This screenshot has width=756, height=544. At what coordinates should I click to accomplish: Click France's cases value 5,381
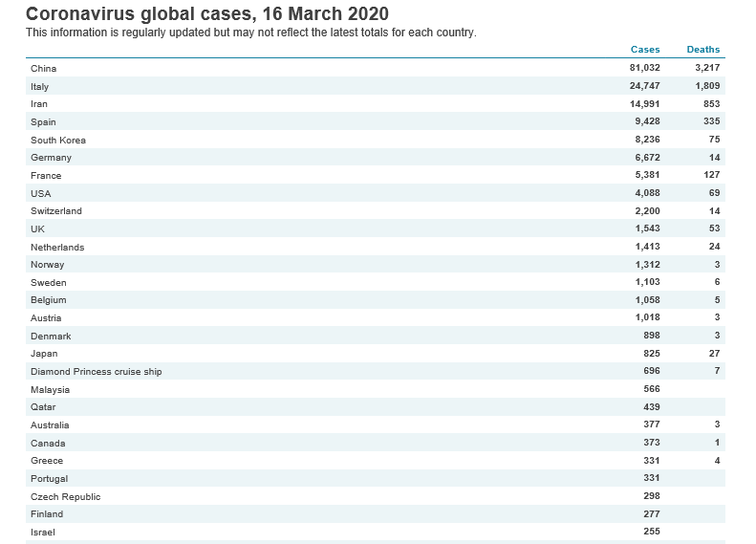click(647, 175)
